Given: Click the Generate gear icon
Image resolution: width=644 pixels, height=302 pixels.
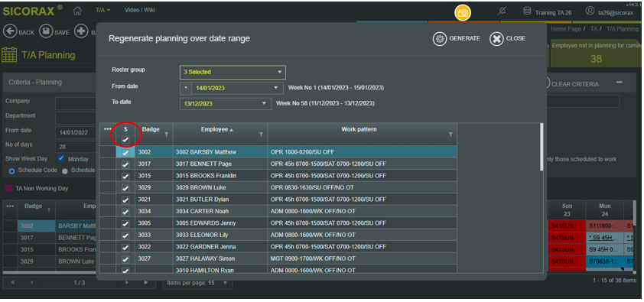Looking at the screenshot, I should tap(440, 38).
